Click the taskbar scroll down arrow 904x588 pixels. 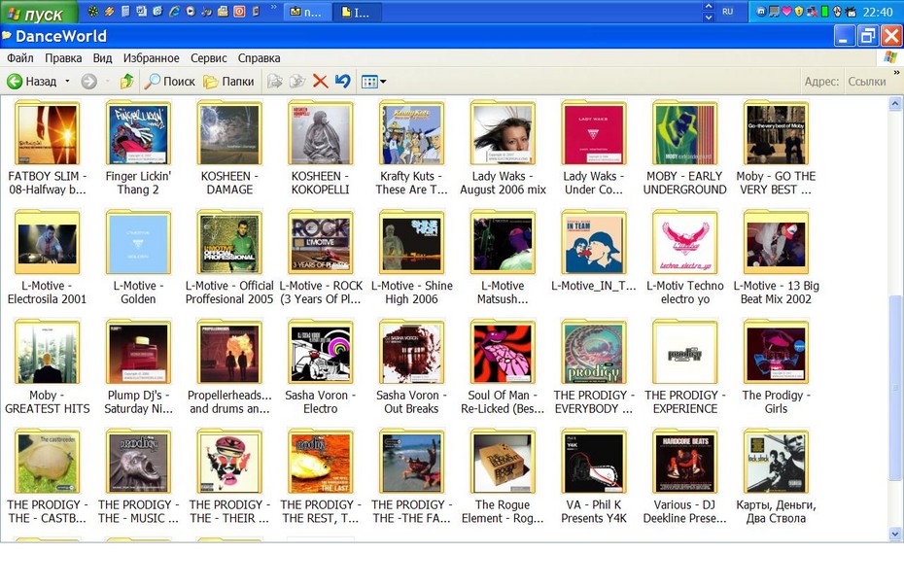pos(709,17)
